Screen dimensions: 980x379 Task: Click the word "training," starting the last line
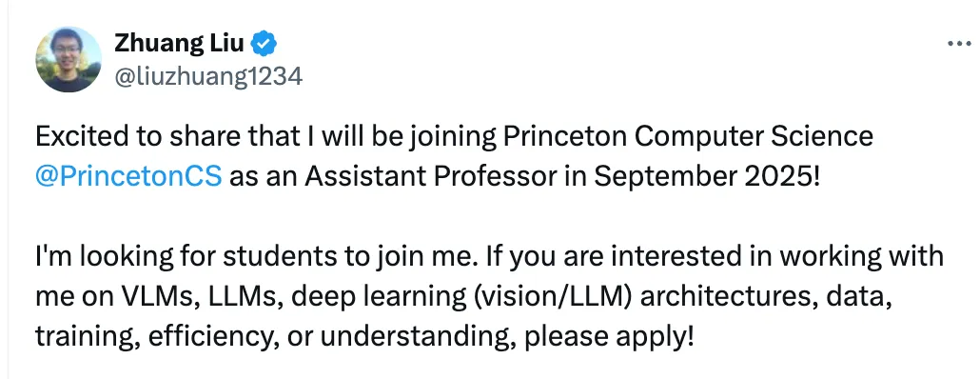pyautogui.click(x=88, y=337)
